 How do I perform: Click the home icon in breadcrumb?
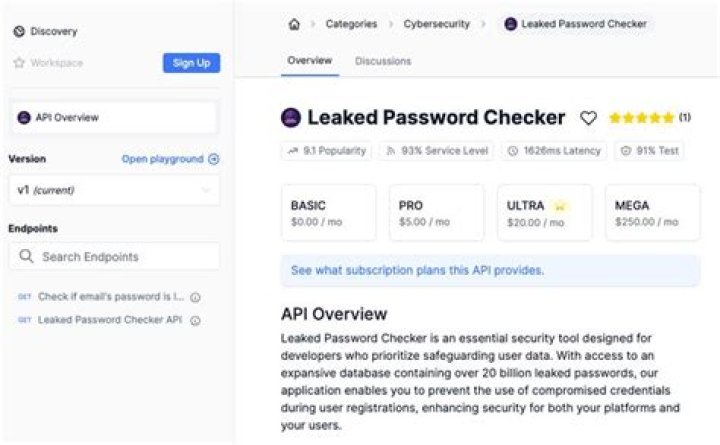coord(294,24)
